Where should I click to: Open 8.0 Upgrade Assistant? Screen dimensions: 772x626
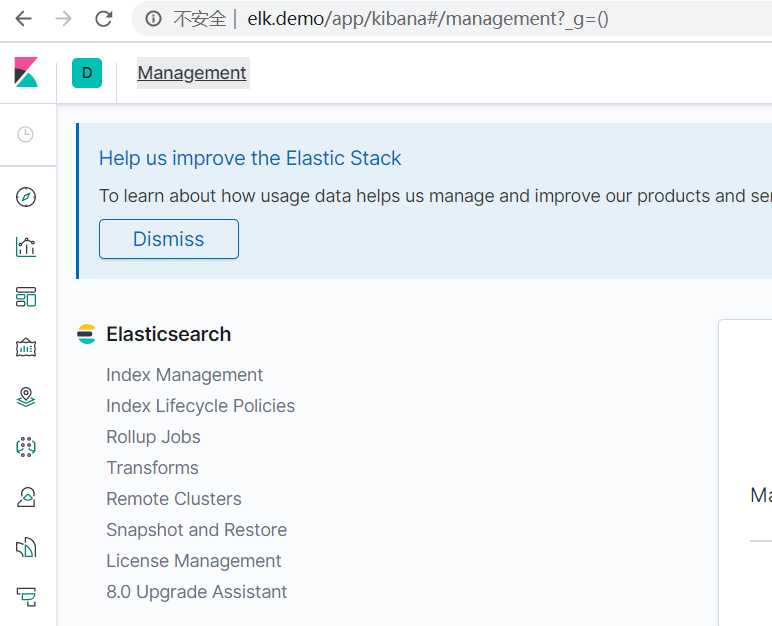(196, 592)
